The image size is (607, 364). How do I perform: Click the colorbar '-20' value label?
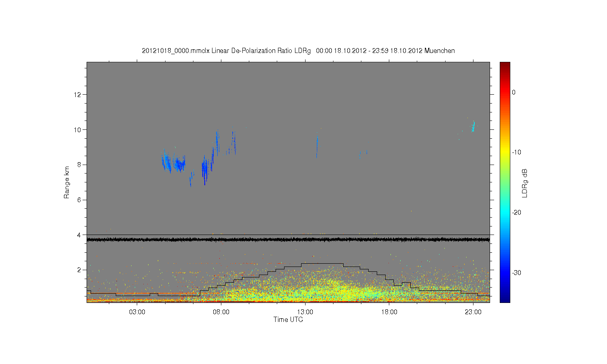tap(516, 212)
